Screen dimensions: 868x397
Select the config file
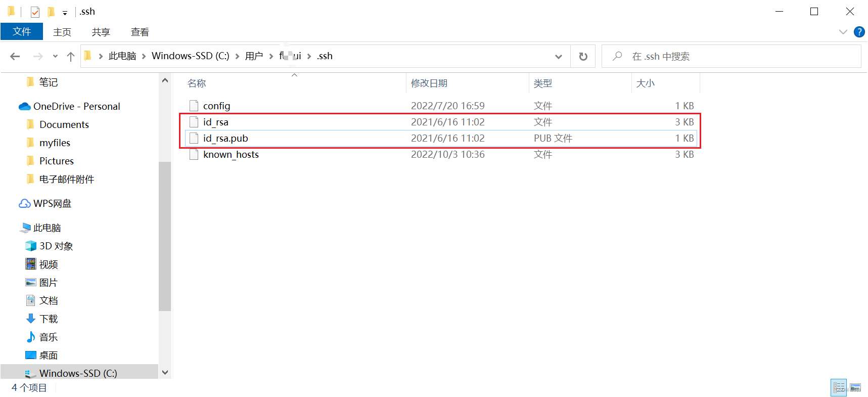tap(440, 106)
